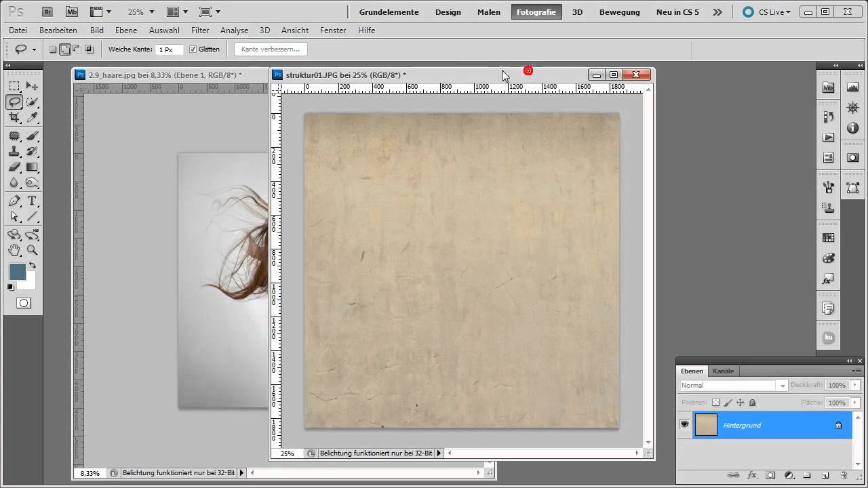The height and width of the screenshot is (488, 868).
Task: Open the Filter menu
Action: click(200, 30)
